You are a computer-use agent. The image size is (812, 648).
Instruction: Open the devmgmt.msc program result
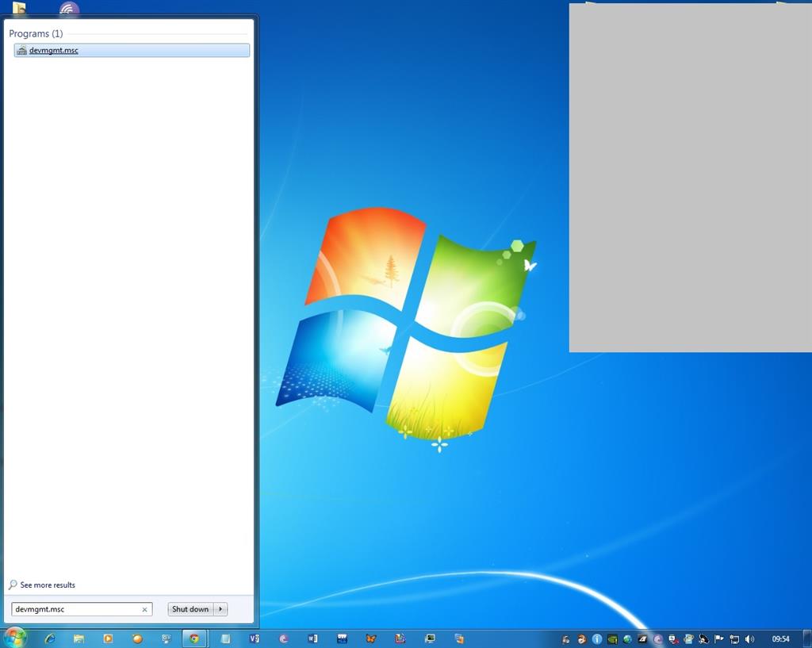tap(132, 50)
